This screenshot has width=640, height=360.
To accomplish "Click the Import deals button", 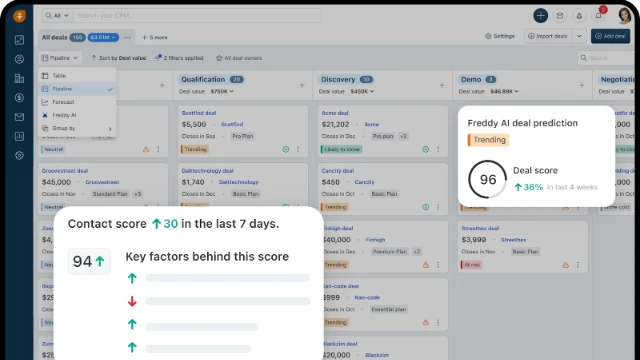I will tap(548, 36).
